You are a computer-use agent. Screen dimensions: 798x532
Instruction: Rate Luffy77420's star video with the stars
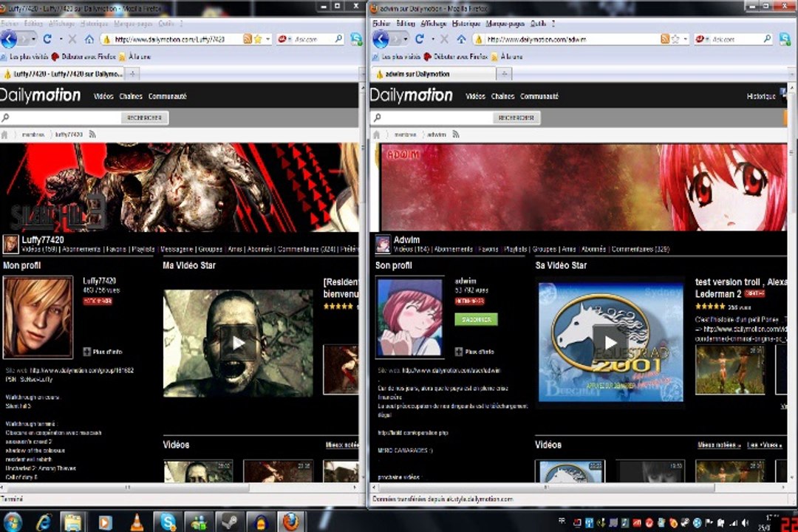tap(338, 306)
